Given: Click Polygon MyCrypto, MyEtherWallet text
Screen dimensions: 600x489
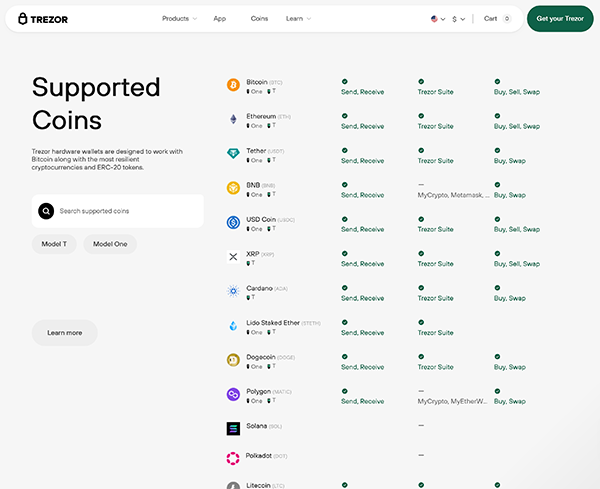Looking at the screenshot, I should 452,401.
